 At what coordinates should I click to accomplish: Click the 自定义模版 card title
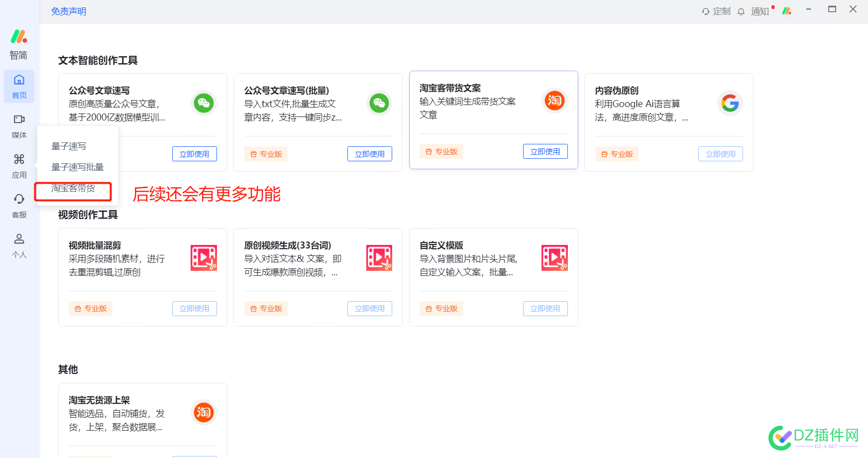(x=441, y=245)
